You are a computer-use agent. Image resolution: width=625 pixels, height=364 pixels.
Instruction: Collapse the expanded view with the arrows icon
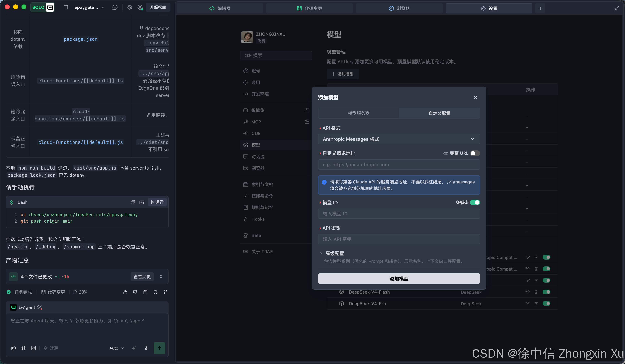pyautogui.click(x=617, y=8)
